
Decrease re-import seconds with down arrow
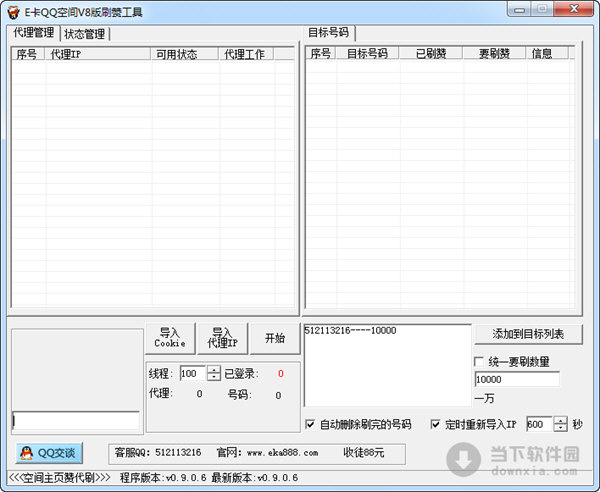coord(561,428)
